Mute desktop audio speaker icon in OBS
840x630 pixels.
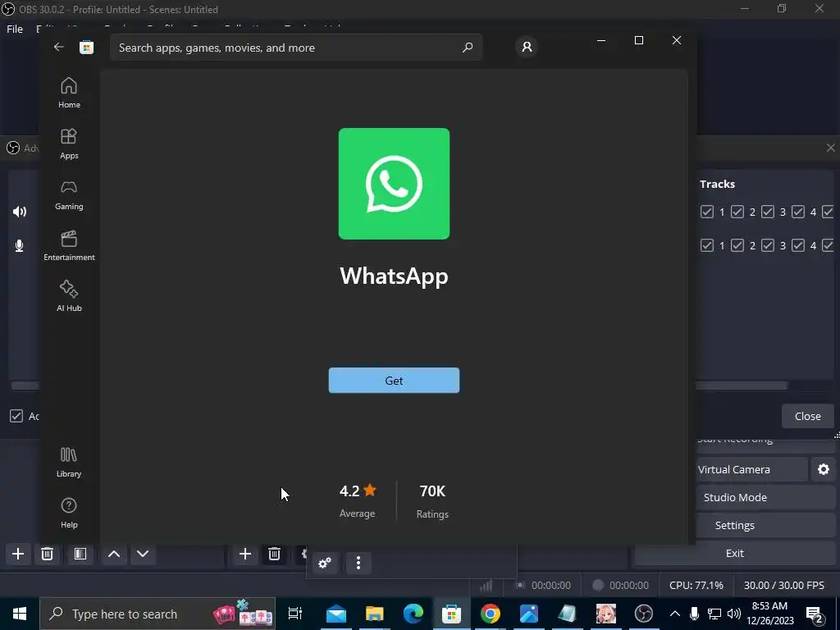(x=20, y=212)
